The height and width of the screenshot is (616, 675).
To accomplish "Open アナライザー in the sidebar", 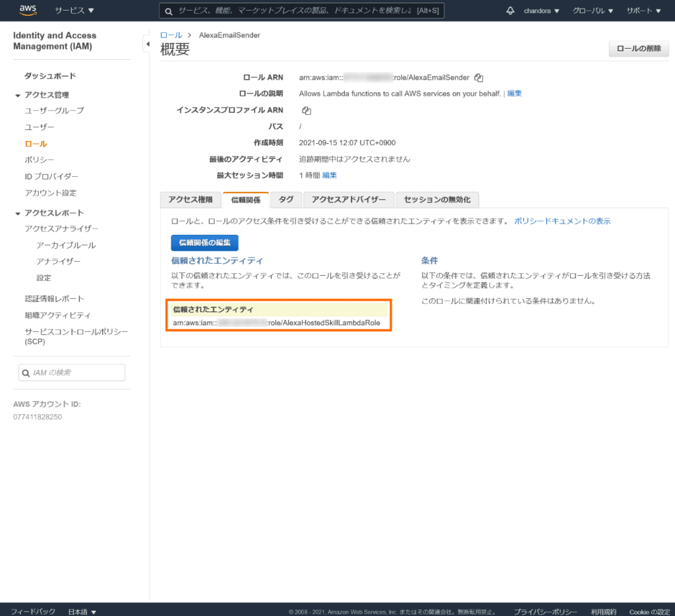I will coord(59,261).
